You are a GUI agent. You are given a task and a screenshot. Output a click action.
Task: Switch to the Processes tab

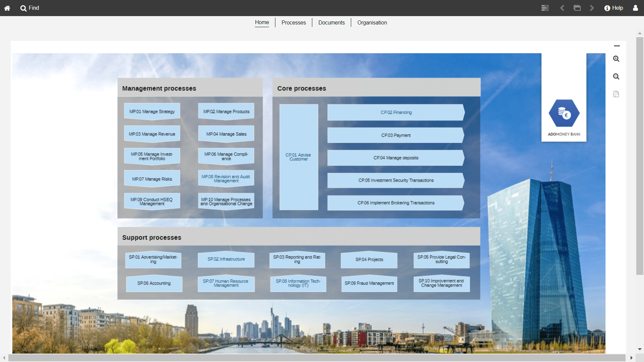[293, 22]
